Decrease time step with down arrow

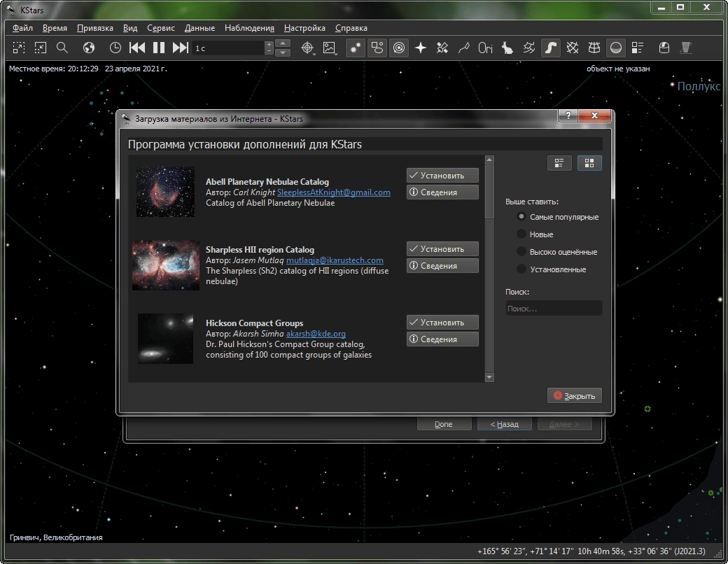coord(283,52)
